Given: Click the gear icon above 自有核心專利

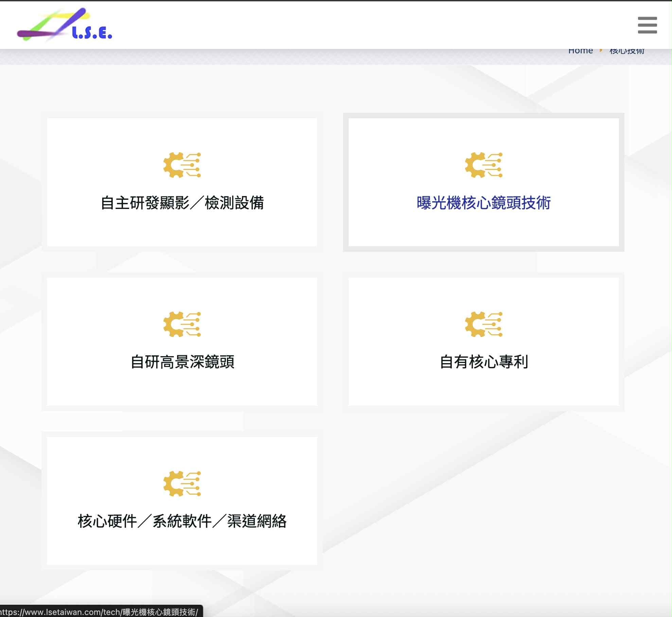Looking at the screenshot, I should [x=483, y=324].
